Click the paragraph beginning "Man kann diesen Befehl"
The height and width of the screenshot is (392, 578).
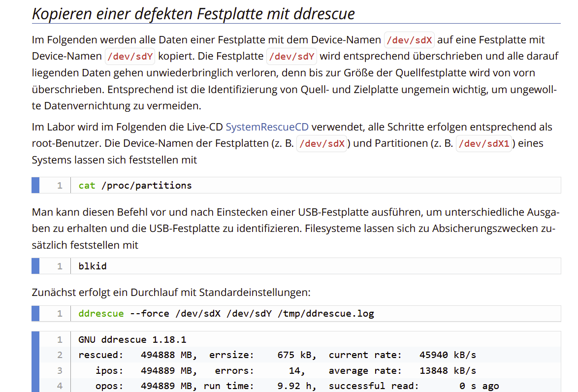pyautogui.click(x=296, y=229)
